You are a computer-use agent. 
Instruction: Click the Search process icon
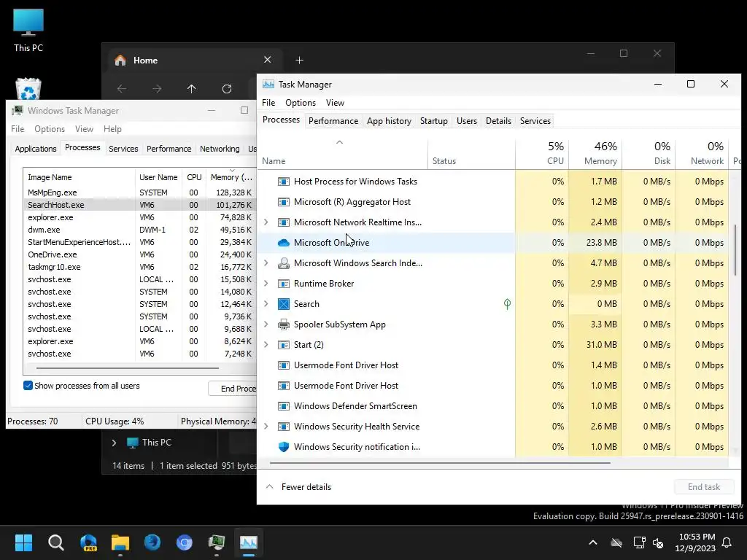point(284,304)
